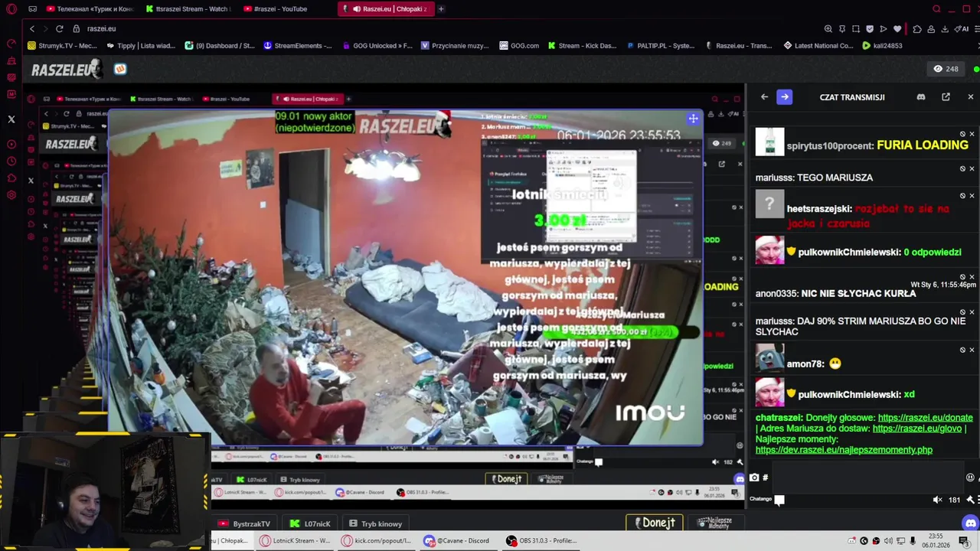Open Chatango settings wrench icon
The height and width of the screenshot is (551, 980).
click(x=969, y=500)
